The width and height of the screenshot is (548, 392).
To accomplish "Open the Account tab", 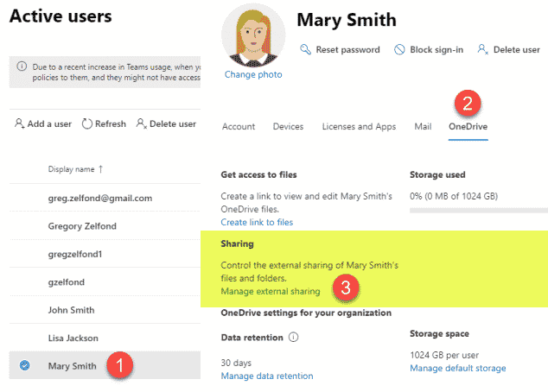I will click(239, 126).
